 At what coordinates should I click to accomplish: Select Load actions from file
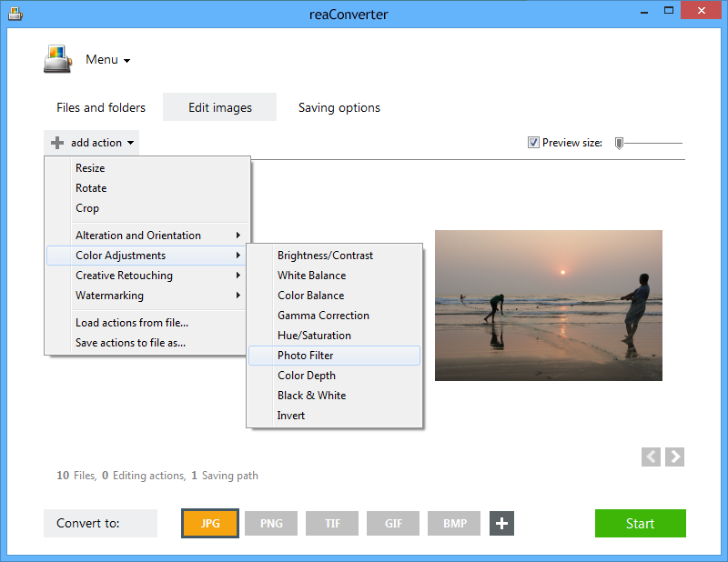(x=146, y=323)
